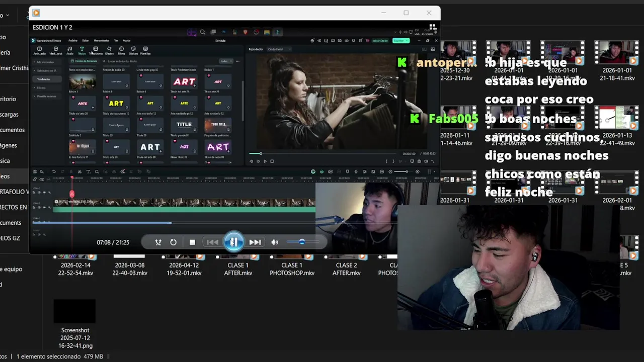Click the titles search field
This screenshot has width=644, height=362.
pos(158,61)
